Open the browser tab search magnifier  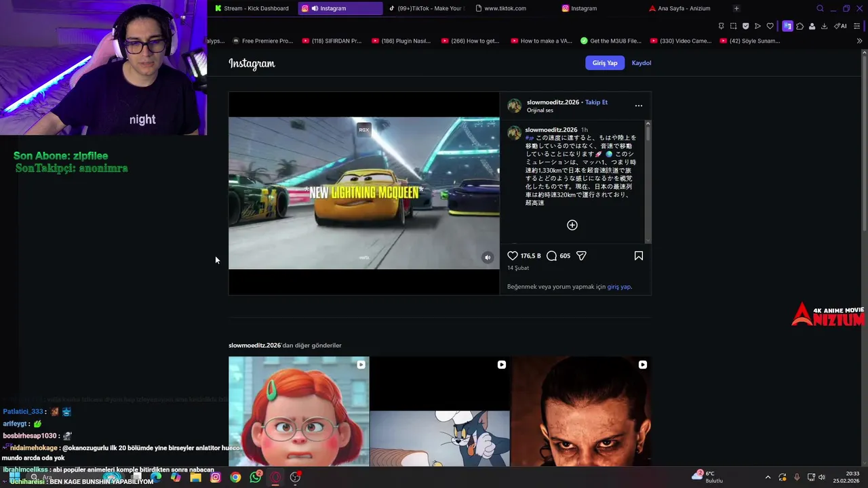(x=820, y=8)
